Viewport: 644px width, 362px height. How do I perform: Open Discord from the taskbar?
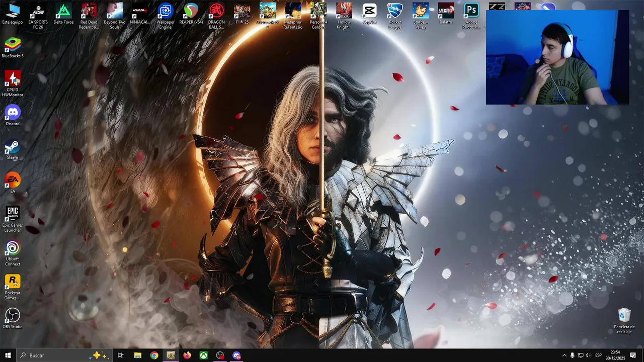[x=237, y=355]
